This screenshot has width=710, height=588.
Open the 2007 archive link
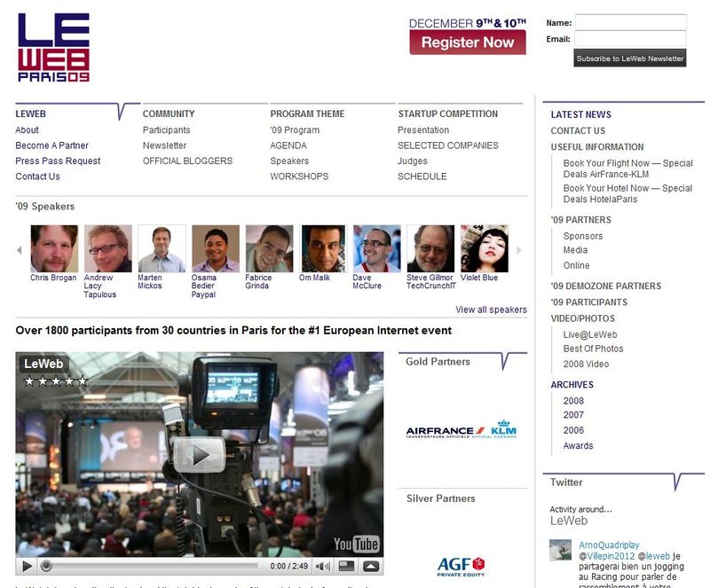coord(573,415)
